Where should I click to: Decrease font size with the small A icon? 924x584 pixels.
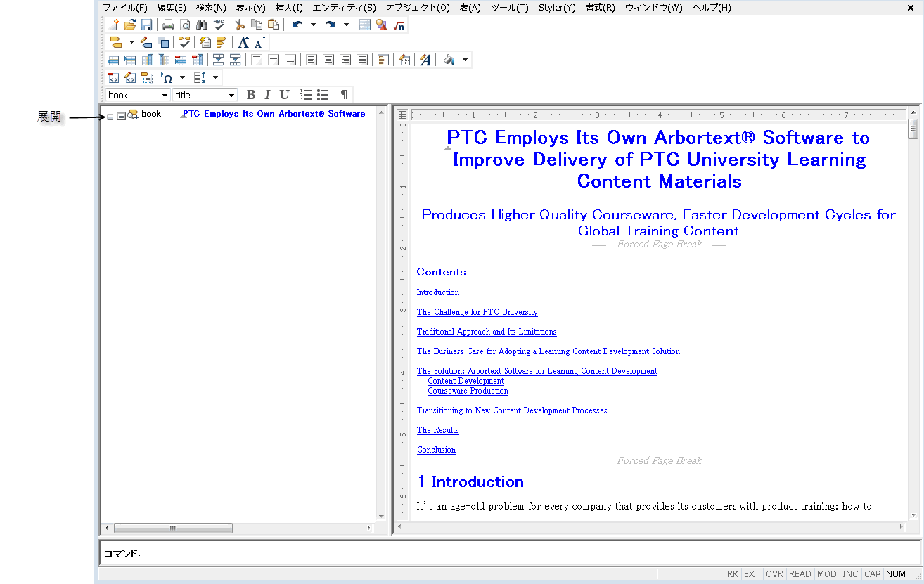(259, 42)
